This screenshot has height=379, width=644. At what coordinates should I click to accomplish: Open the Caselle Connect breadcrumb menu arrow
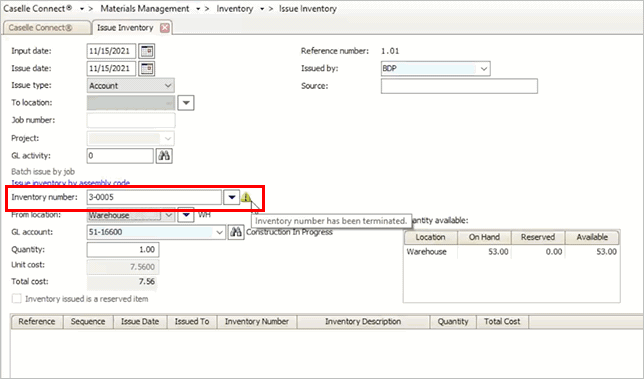82,9
